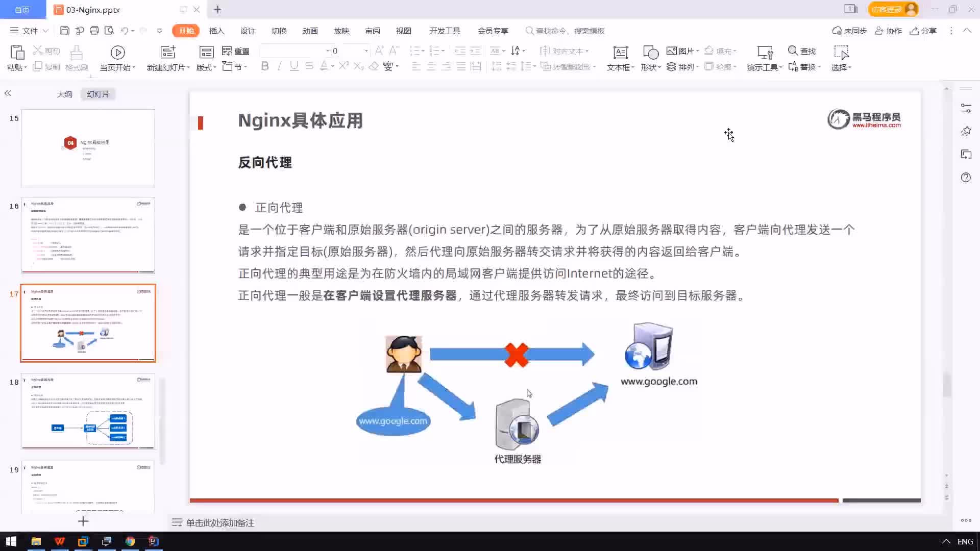
Task: Toggle Superscript formatting
Action: click(x=344, y=66)
